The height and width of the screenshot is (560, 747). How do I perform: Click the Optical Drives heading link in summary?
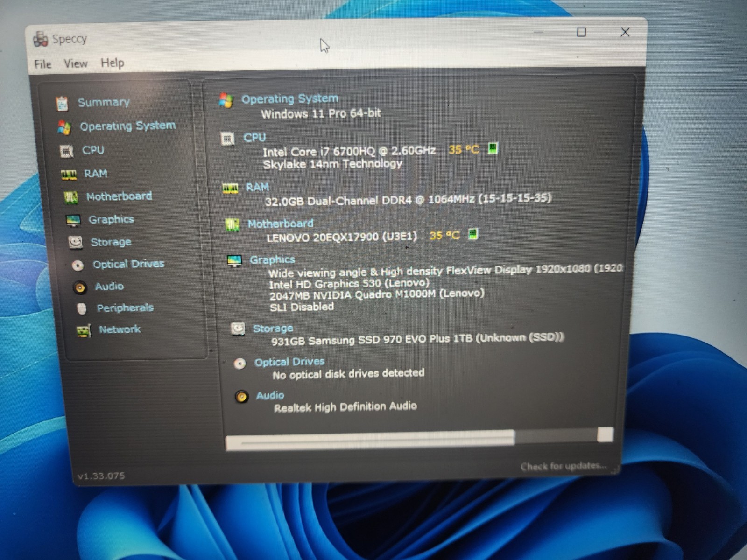point(289,362)
